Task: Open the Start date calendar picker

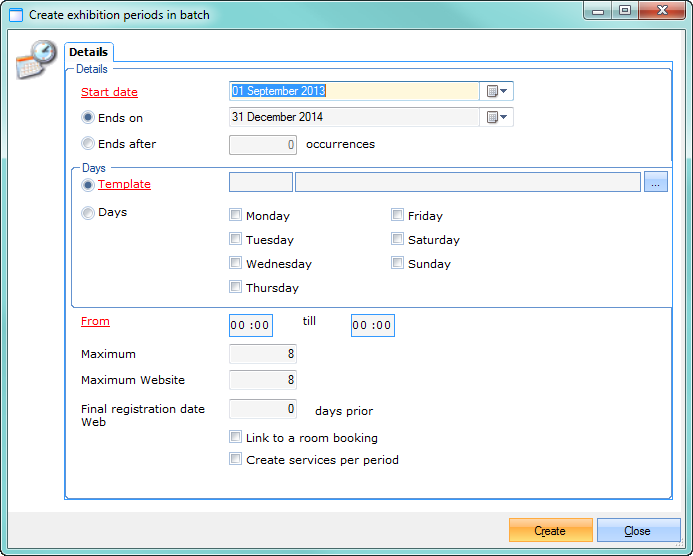Action: click(497, 91)
